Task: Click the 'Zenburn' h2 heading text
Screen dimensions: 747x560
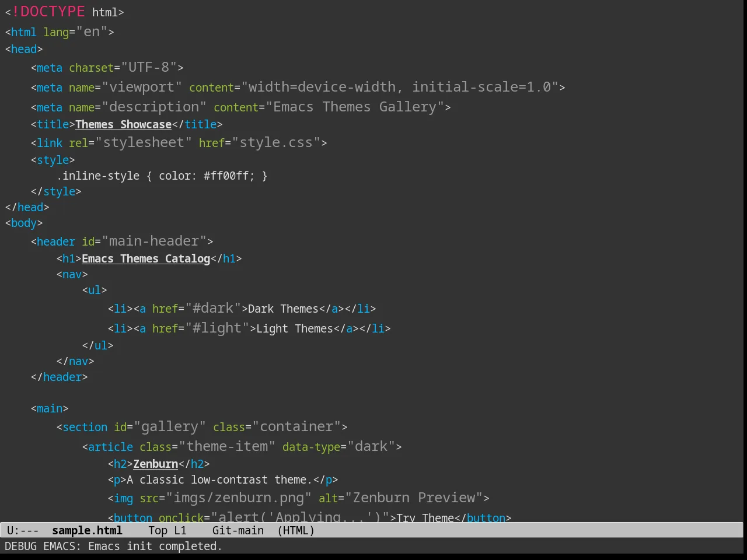Action: (156, 464)
